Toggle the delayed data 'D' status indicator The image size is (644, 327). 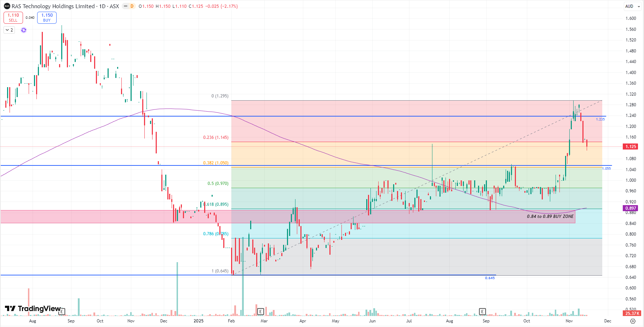pyautogui.click(x=132, y=6)
